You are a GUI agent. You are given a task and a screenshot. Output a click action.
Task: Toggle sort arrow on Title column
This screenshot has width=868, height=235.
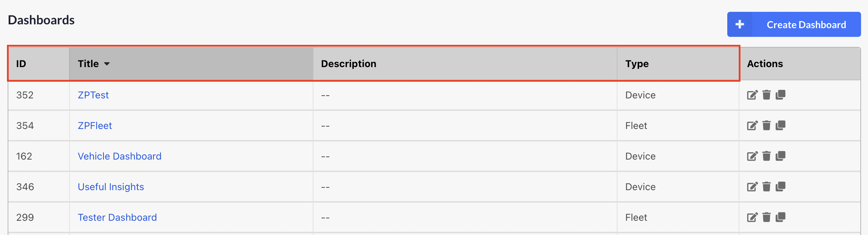click(107, 64)
